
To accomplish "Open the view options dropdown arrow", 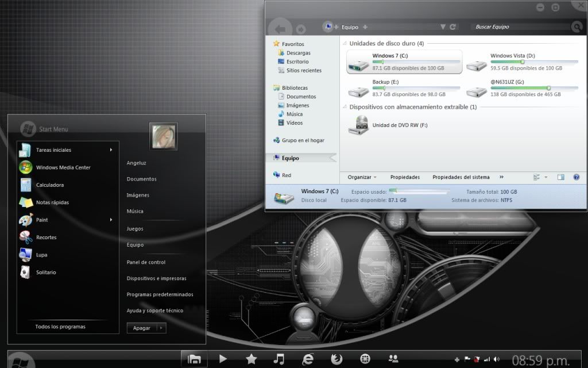I will click(x=546, y=177).
